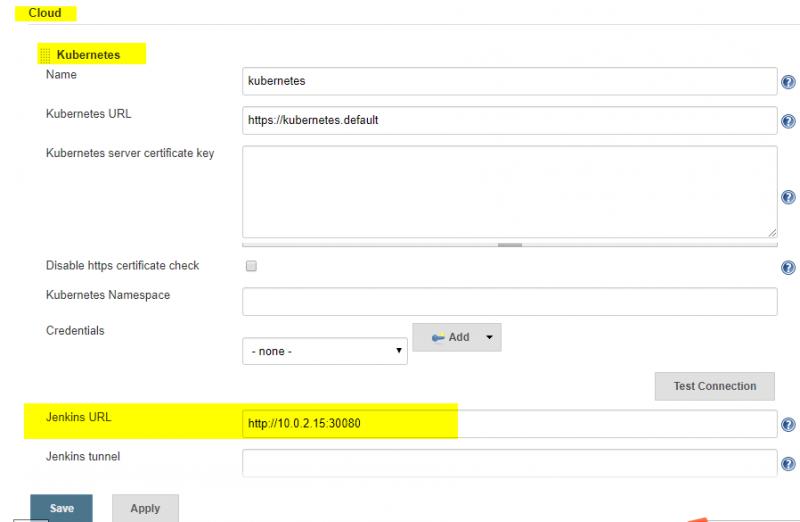Focus the Name input field

tap(509, 81)
